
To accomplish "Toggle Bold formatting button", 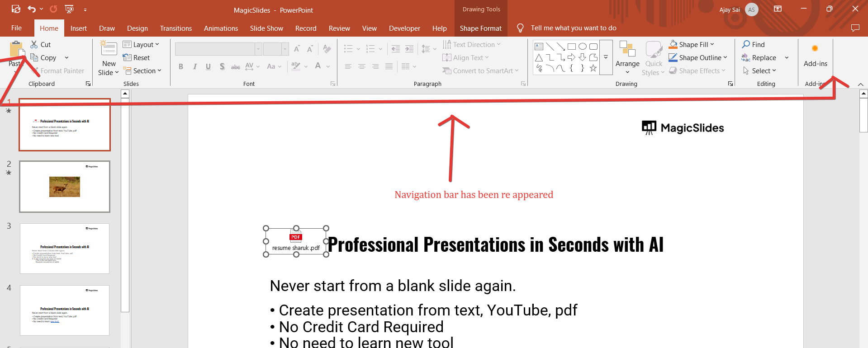I will click(181, 66).
